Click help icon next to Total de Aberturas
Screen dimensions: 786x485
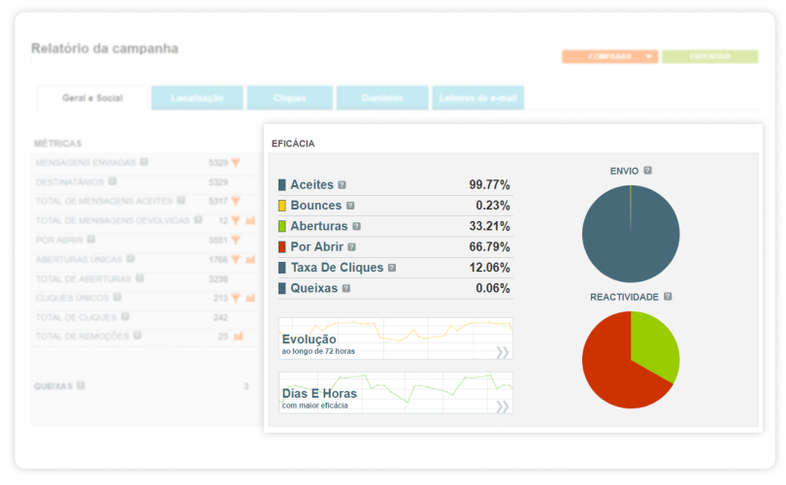pyautogui.click(x=139, y=278)
